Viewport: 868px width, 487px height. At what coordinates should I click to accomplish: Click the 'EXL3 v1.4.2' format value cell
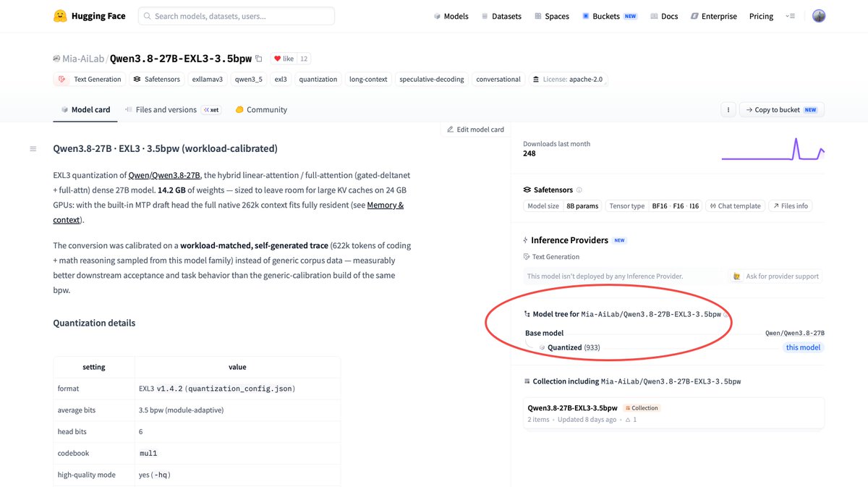coord(237,389)
